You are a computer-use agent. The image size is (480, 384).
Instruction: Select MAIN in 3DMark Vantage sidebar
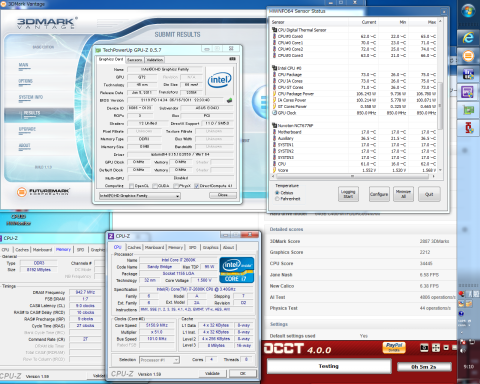pos(23,65)
